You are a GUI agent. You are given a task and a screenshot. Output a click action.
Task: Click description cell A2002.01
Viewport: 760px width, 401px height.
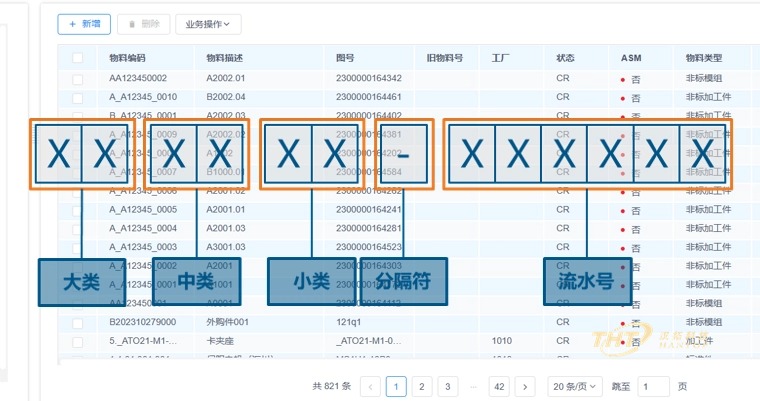pyautogui.click(x=226, y=78)
